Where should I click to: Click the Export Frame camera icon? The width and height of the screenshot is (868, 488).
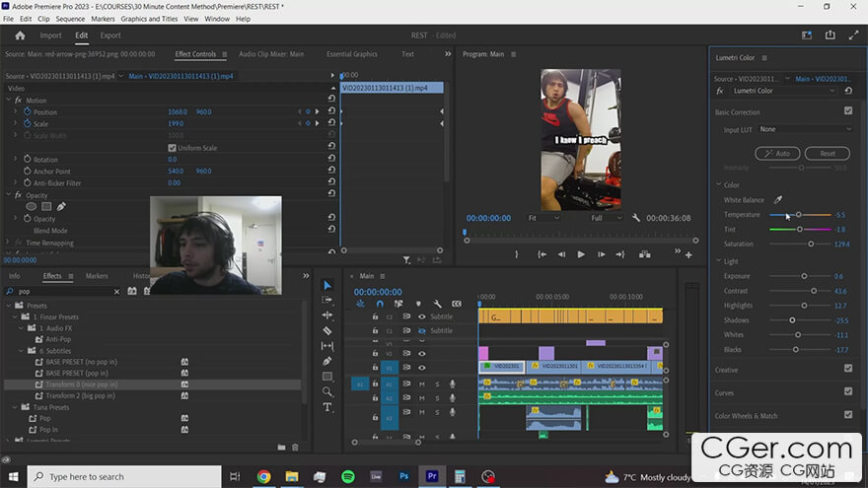644,254
